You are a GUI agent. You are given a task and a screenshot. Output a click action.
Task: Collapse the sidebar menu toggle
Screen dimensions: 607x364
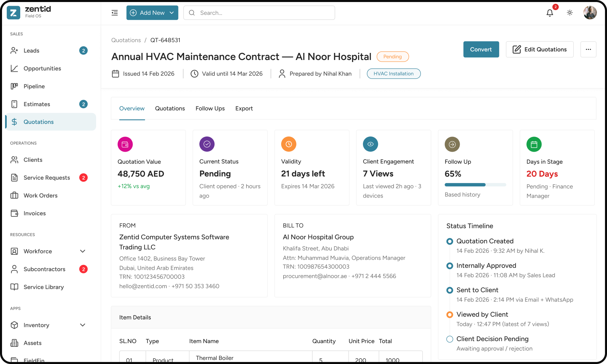pos(115,13)
